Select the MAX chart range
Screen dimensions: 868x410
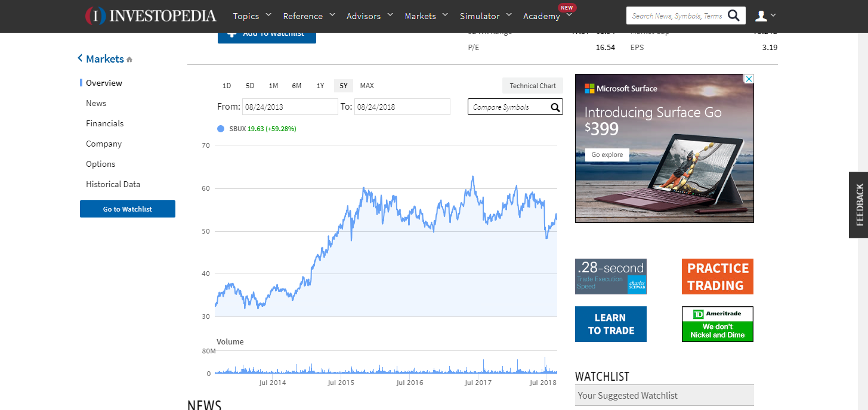pos(367,86)
